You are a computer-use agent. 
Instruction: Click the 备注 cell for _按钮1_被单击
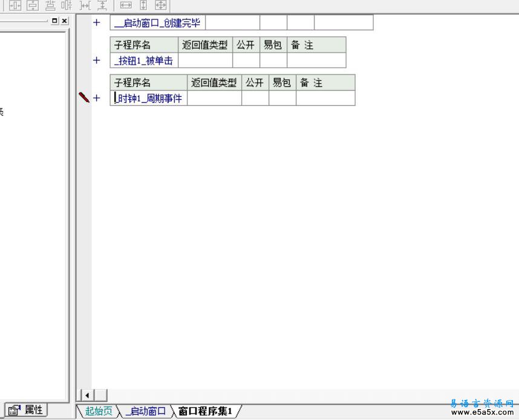tap(316, 60)
